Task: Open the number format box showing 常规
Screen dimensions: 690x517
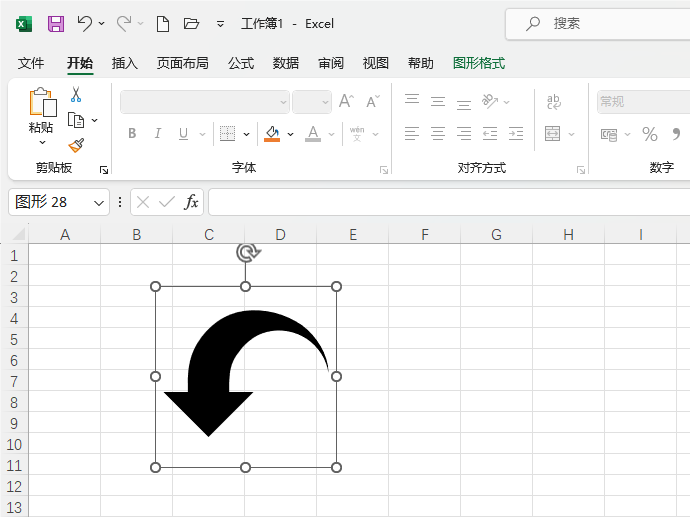Action: tap(643, 102)
